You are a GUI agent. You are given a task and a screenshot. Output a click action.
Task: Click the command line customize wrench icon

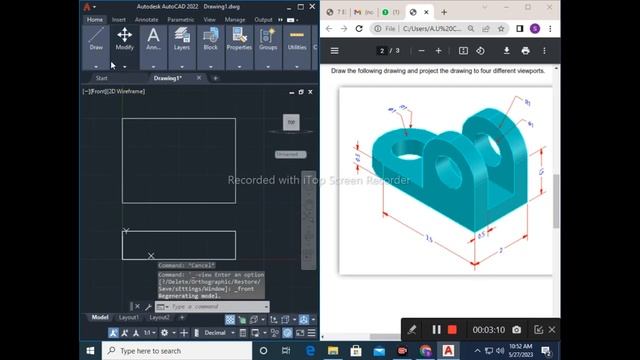point(148,307)
